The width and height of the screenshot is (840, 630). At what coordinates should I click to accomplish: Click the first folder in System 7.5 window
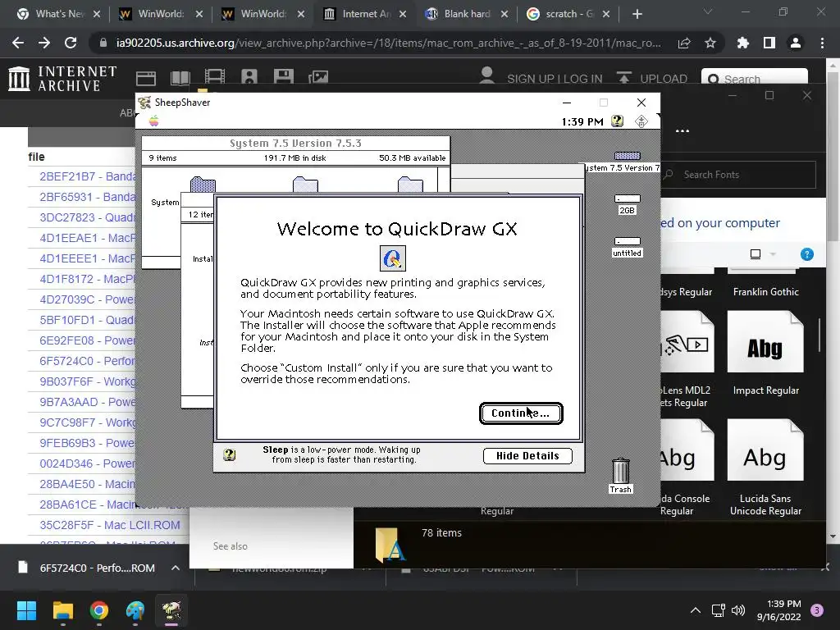tap(203, 185)
